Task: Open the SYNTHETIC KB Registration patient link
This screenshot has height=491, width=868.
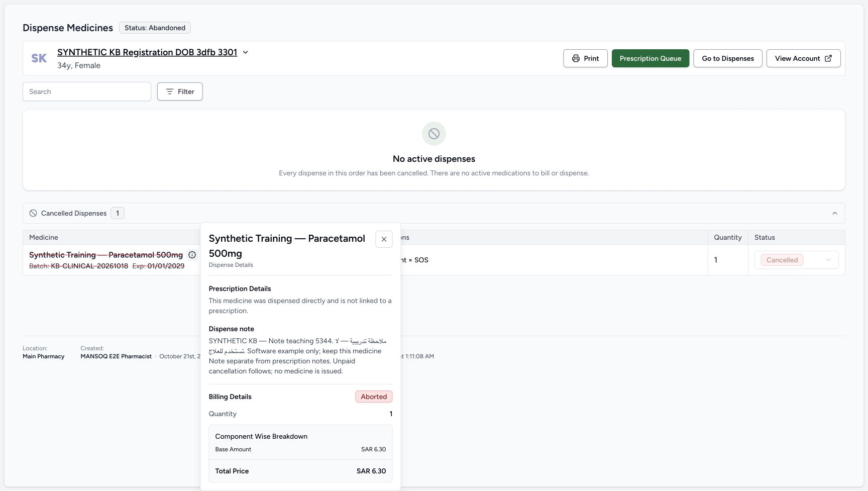Action: pyautogui.click(x=147, y=52)
